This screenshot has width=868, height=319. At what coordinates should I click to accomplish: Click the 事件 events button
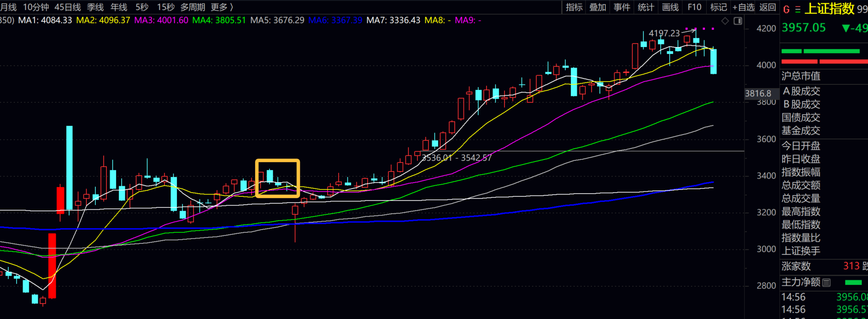[622, 7]
